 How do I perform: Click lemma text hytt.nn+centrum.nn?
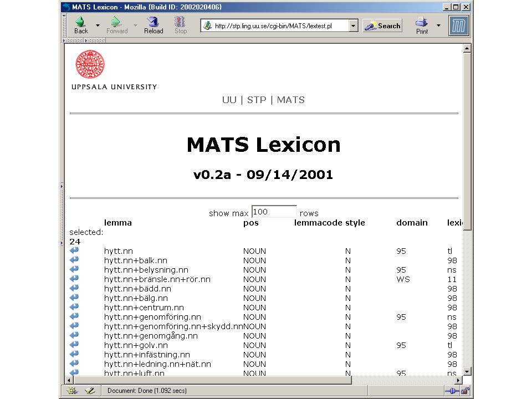pos(144,308)
